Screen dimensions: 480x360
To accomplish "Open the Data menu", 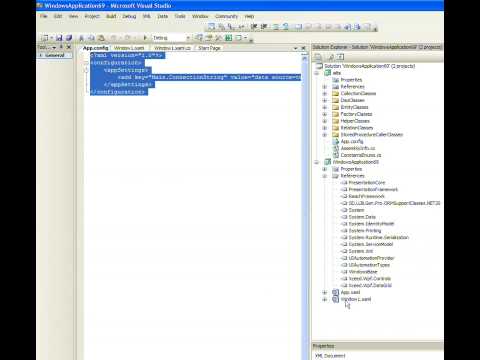I will pyautogui.click(x=162, y=16).
